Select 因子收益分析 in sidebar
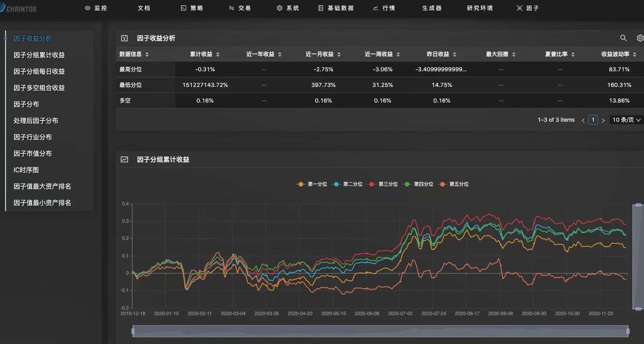This screenshot has height=344, width=644. click(x=33, y=38)
